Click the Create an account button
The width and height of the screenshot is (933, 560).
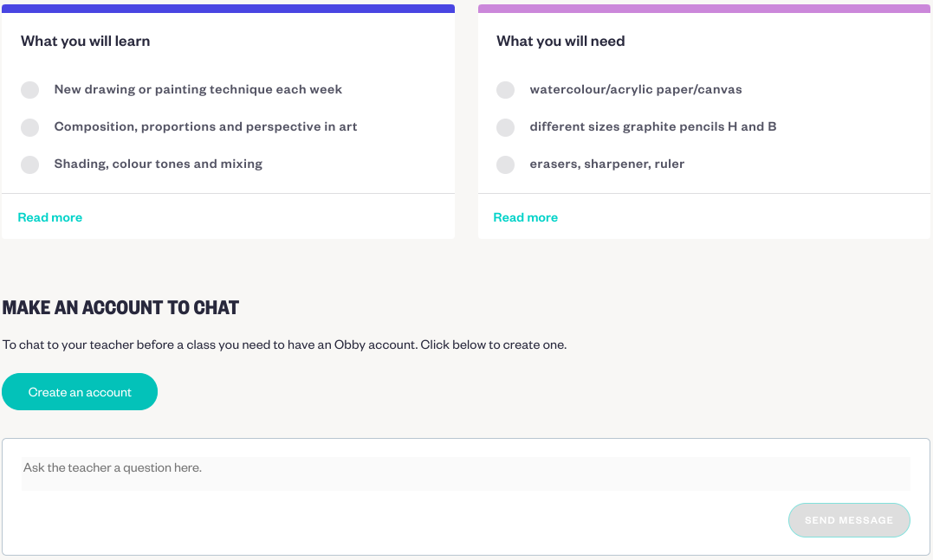point(80,392)
